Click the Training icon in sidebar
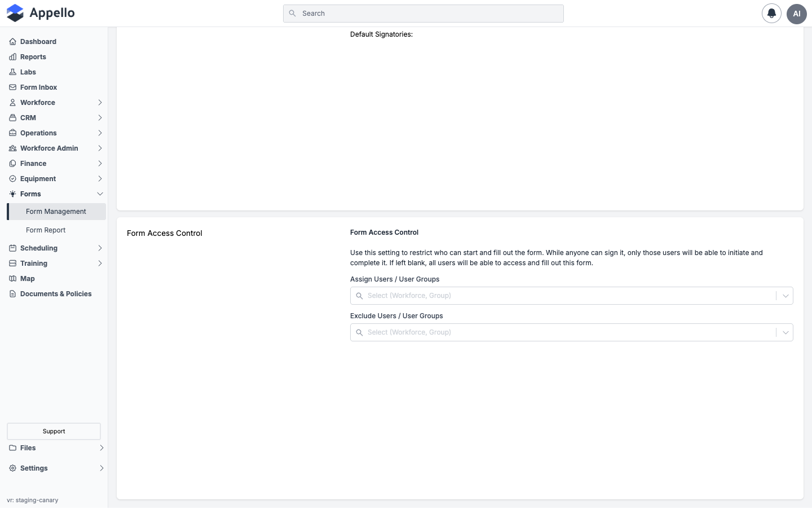 (x=12, y=264)
